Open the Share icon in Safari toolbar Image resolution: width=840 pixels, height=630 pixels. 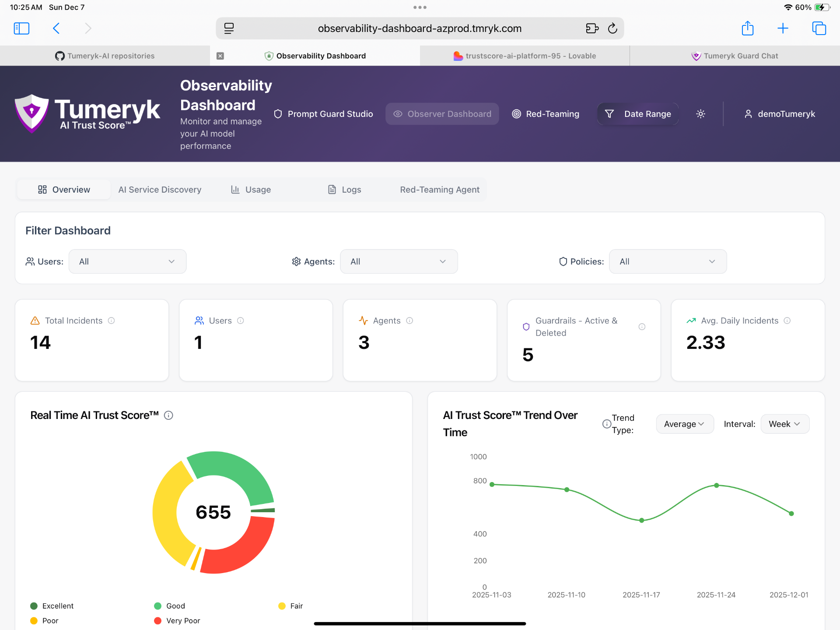pyautogui.click(x=748, y=28)
